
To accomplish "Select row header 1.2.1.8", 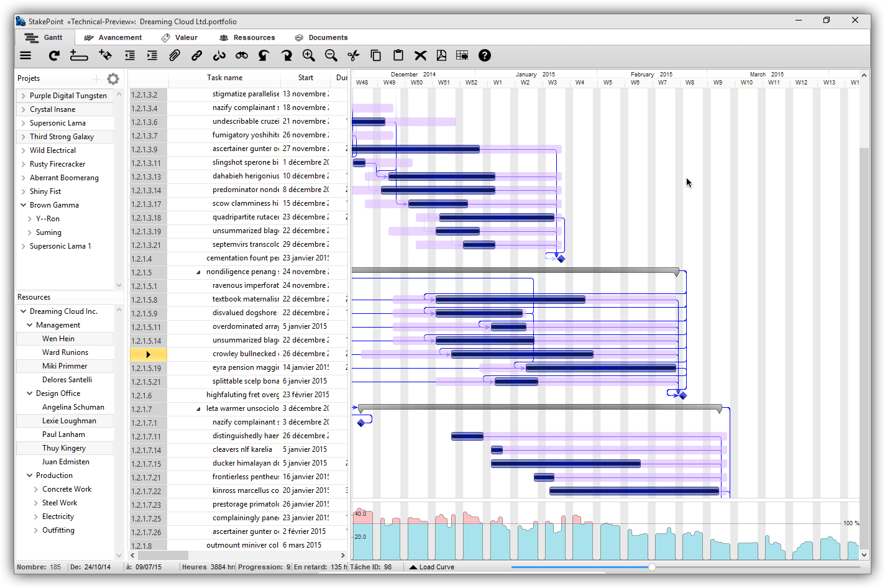I will click(148, 546).
